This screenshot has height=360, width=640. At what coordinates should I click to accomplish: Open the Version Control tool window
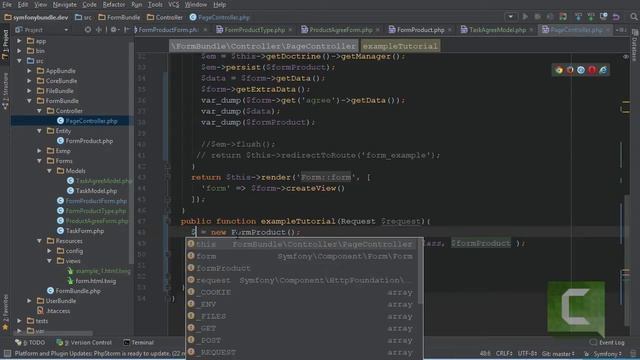coord(84,342)
